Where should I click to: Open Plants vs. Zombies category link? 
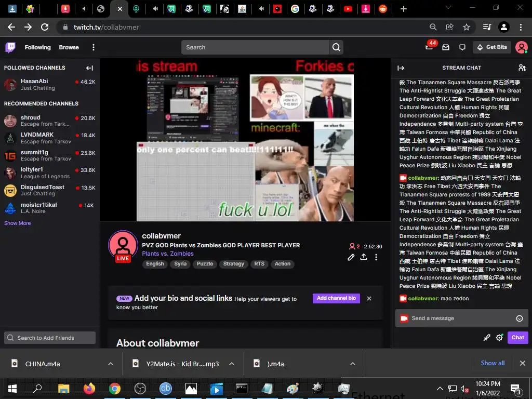(x=168, y=254)
